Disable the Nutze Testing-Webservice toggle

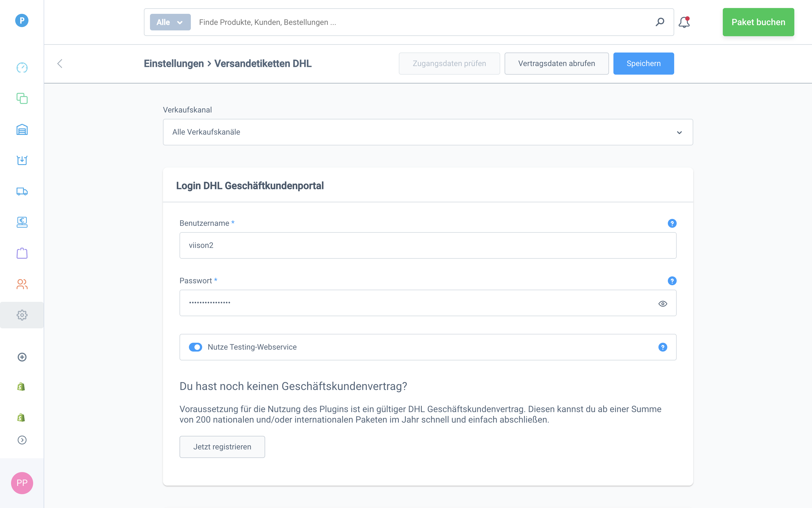195,347
